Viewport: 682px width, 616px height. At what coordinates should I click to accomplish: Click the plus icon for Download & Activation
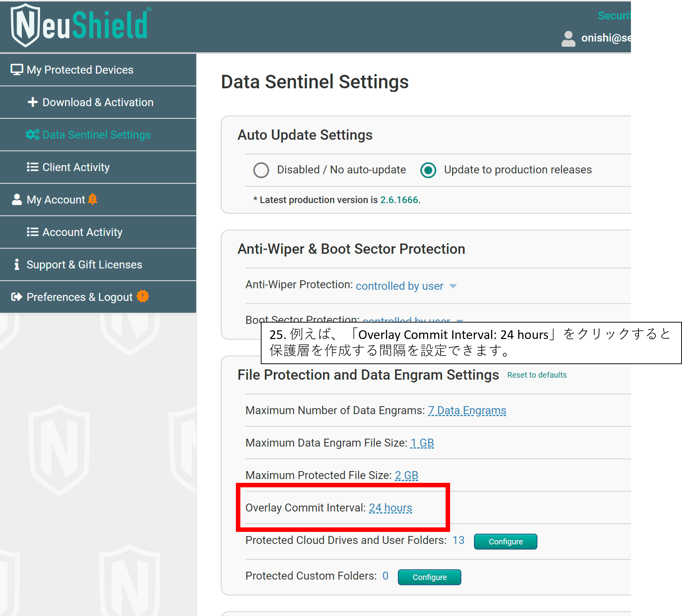coord(32,102)
